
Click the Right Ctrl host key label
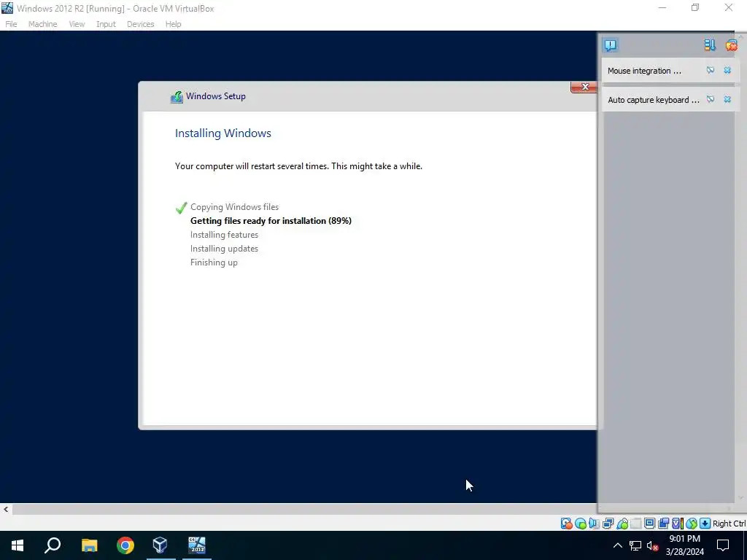(729, 524)
